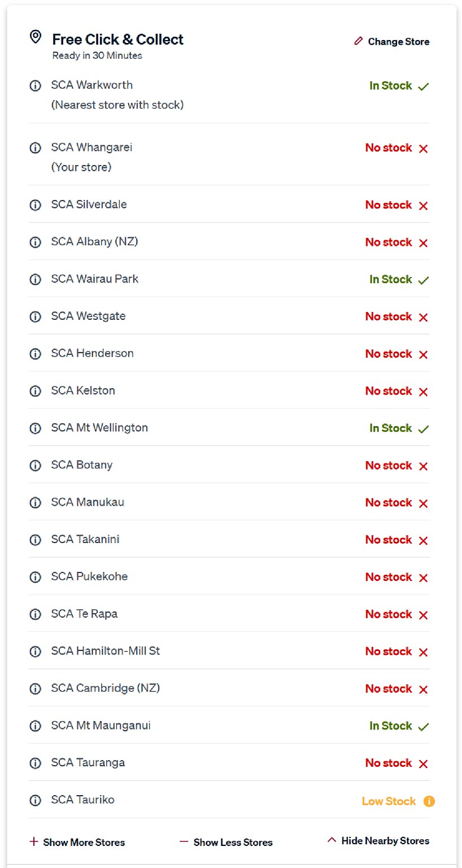Open info icon for SCA Whangarei
Viewport: 462px width, 868px height.
35,148
